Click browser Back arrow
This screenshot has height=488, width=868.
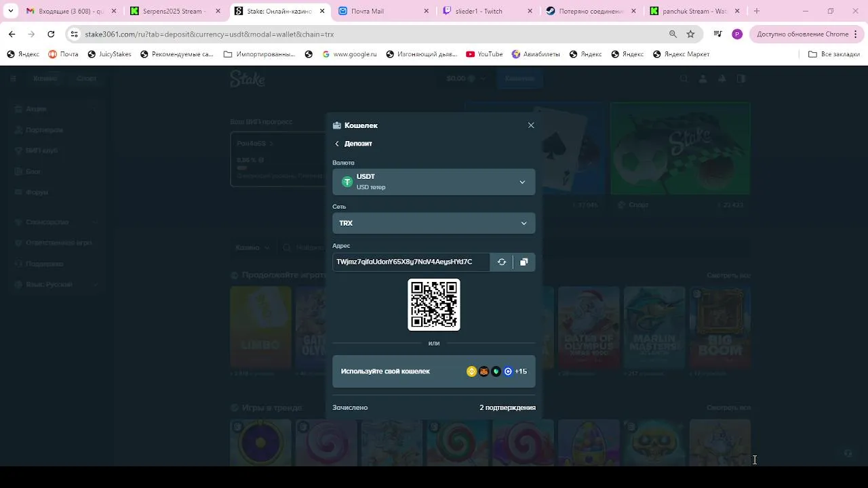(x=12, y=34)
